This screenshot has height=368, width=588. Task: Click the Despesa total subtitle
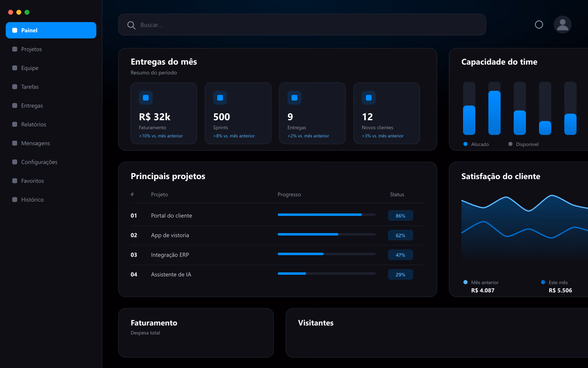(145, 333)
